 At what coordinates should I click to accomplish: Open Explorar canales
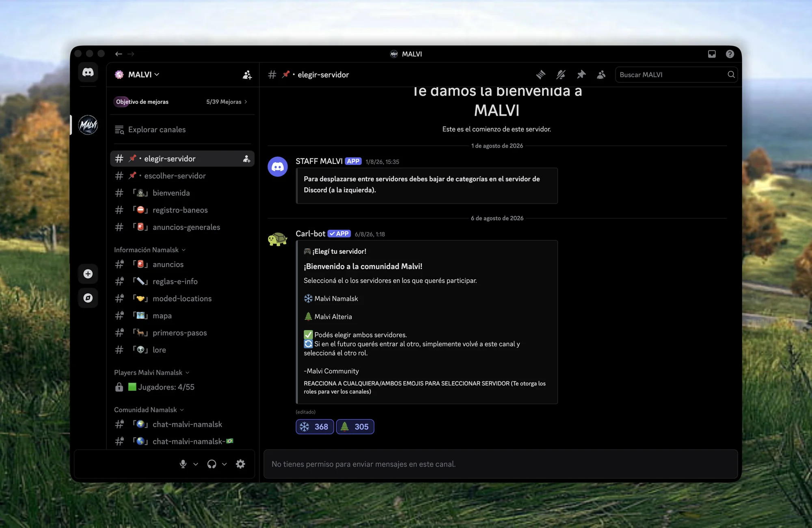(182, 130)
